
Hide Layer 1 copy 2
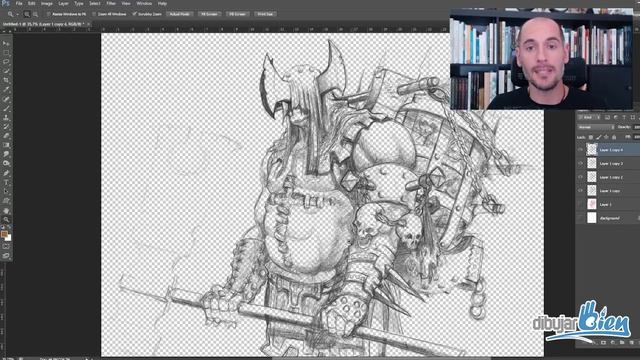point(580,177)
